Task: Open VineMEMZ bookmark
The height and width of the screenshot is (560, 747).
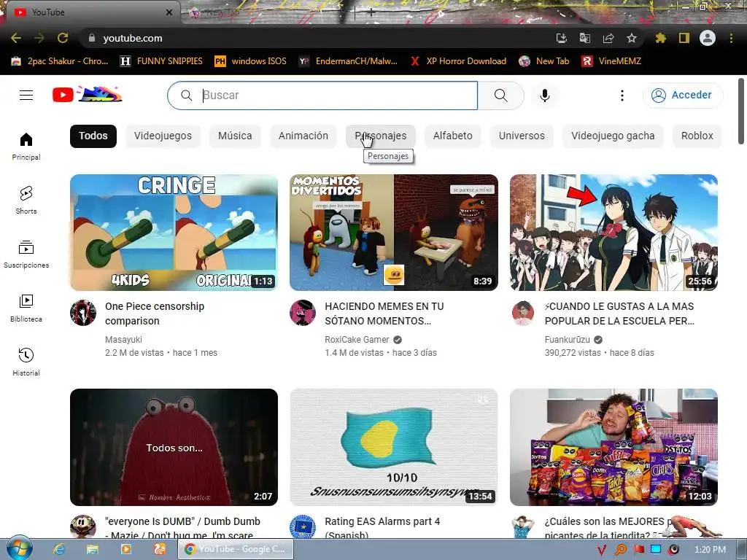Action: (x=612, y=61)
